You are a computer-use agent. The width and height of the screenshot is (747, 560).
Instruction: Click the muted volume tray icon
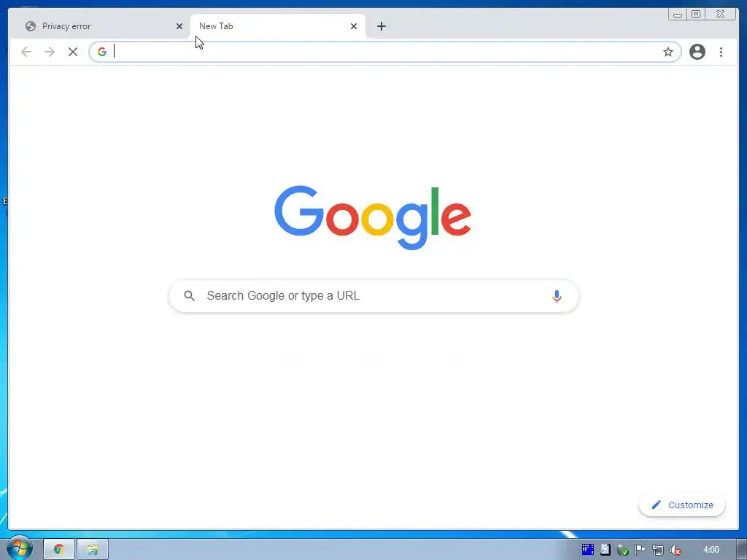coord(675,550)
